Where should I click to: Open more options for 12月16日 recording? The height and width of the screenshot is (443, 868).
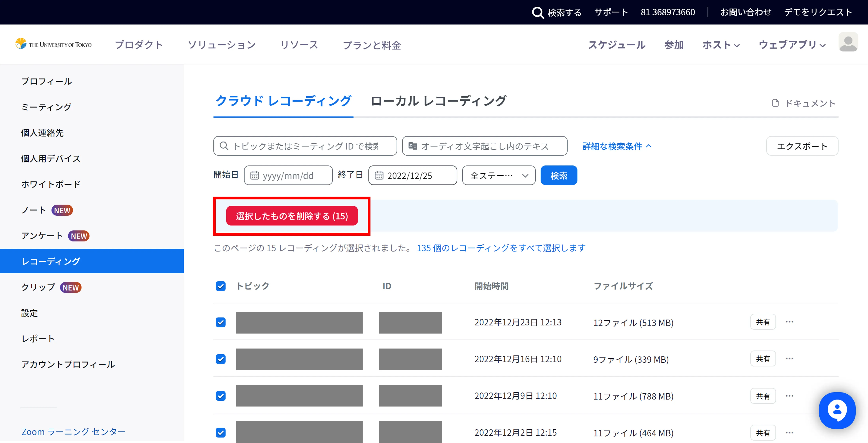[x=789, y=358]
